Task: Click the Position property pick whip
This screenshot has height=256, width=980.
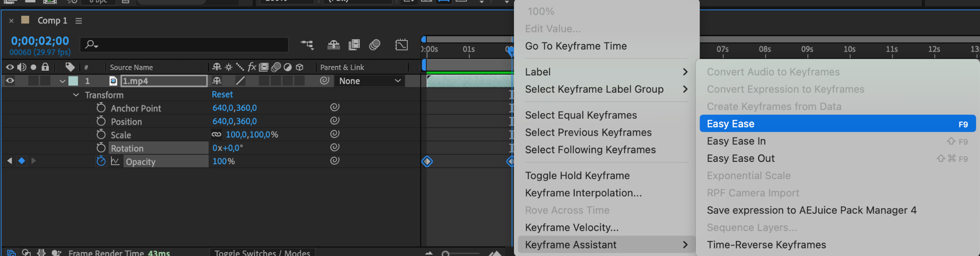Action: coord(335,121)
